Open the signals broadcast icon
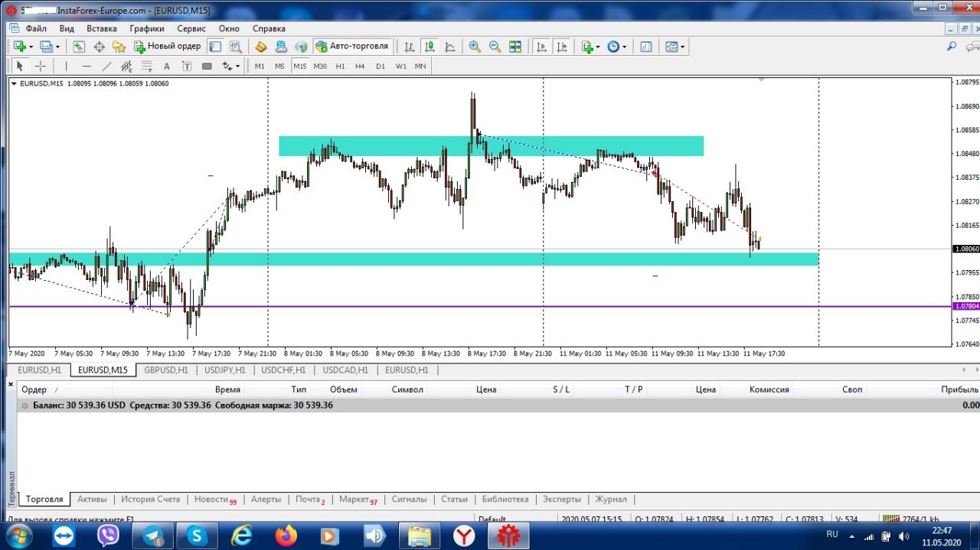This screenshot has height=550, width=980. point(302,47)
